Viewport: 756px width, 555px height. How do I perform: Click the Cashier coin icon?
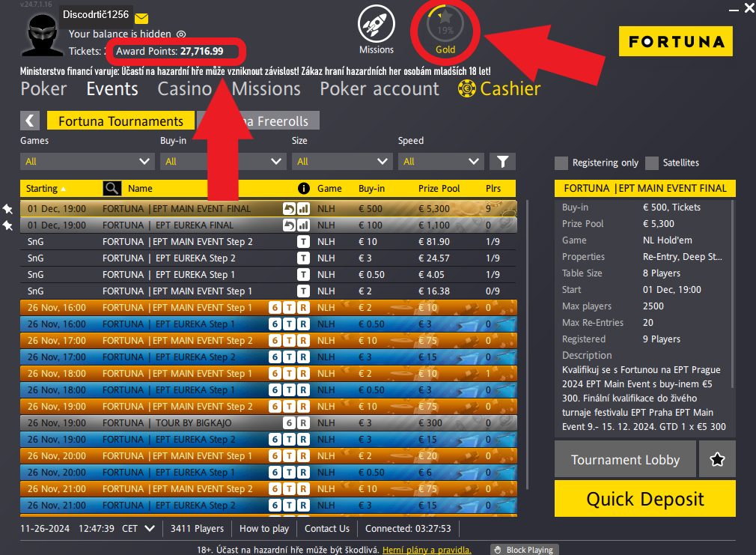[x=467, y=88]
